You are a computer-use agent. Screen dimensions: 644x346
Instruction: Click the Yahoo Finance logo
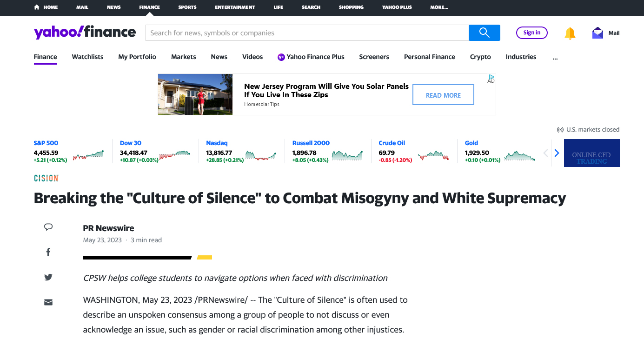click(x=85, y=32)
